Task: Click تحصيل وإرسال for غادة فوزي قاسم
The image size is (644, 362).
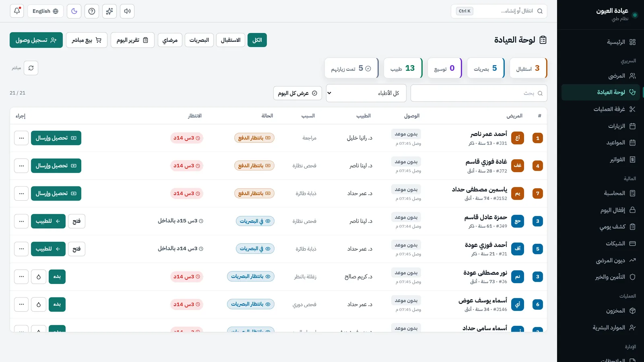Action: tap(56, 166)
